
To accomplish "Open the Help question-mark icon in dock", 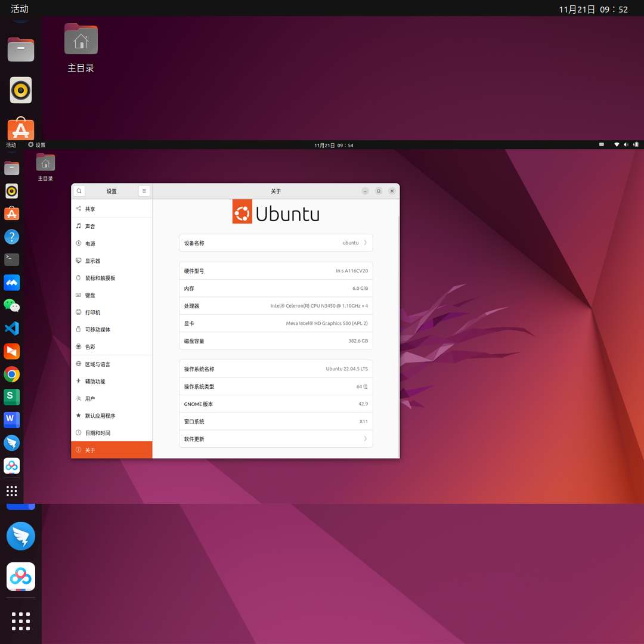I will coord(11,237).
